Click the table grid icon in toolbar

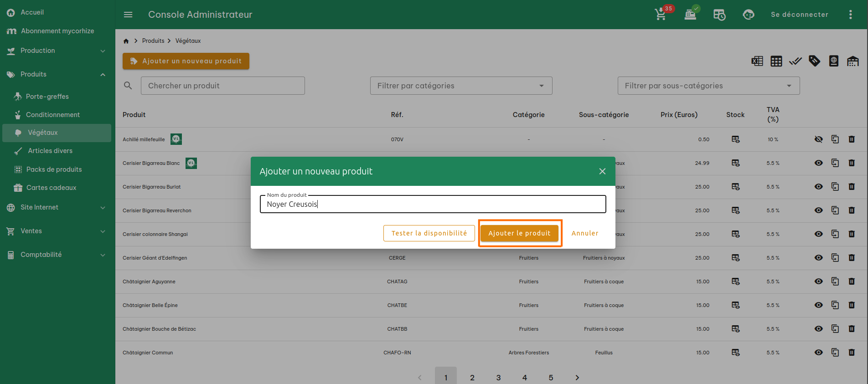776,61
